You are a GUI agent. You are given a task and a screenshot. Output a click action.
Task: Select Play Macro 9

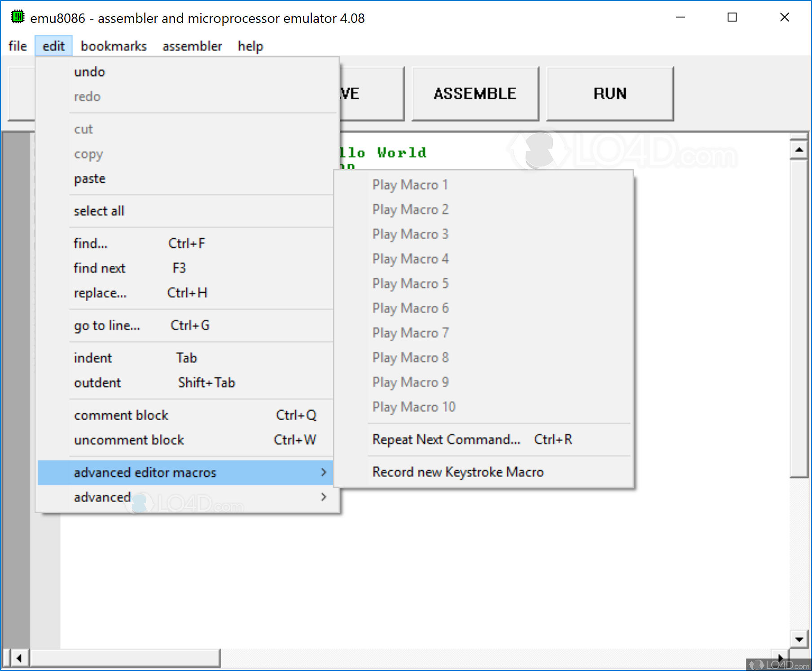[484, 382]
